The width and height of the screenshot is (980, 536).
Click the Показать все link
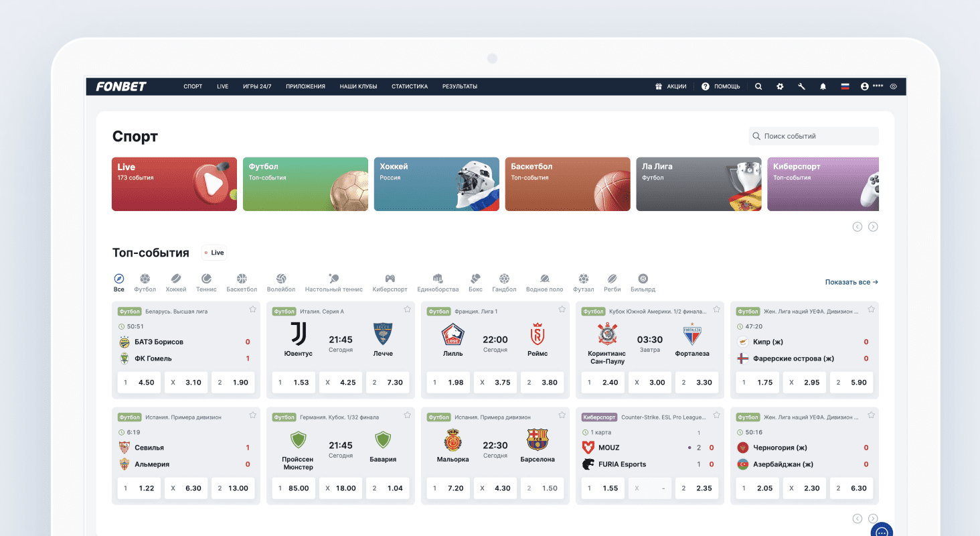click(x=851, y=282)
